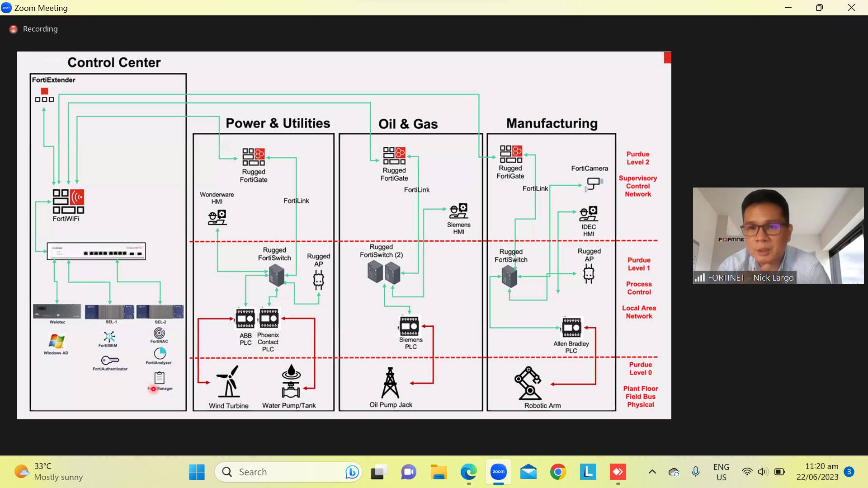Viewport: 868px width, 488px height.
Task: Open the Mail app icon
Action: click(x=528, y=472)
